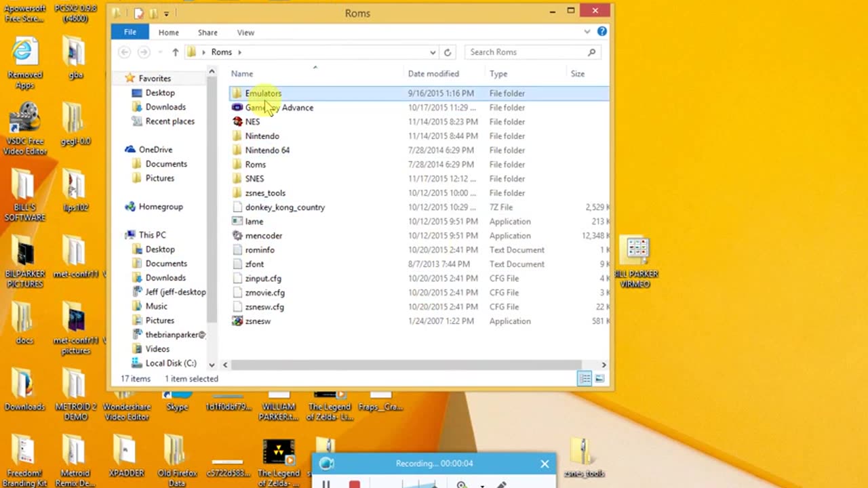Open BILL'S SOFTWARE desktop folder
Viewport: 868px width, 488px height.
tap(25, 195)
